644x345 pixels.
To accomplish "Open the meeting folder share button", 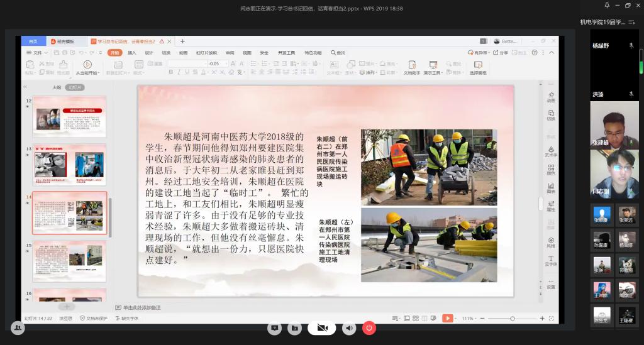I will click(294, 328).
